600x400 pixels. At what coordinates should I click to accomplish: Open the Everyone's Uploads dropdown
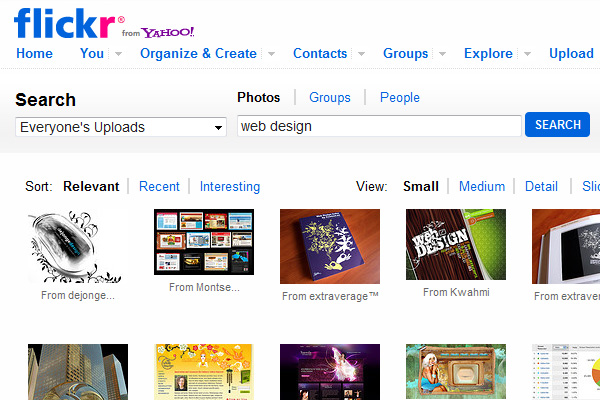121,127
